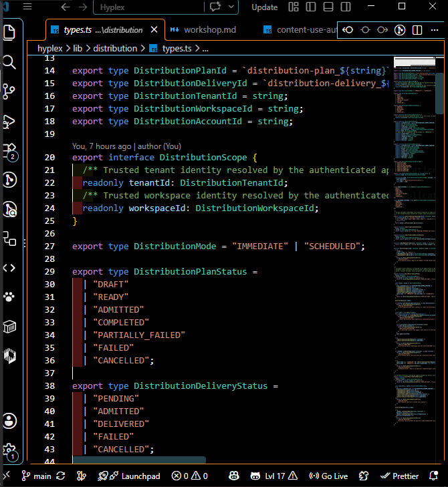The width and height of the screenshot is (448, 487).
Task: Open the angle-brackets code icon in activity bar
Action: pyautogui.click(x=9, y=268)
